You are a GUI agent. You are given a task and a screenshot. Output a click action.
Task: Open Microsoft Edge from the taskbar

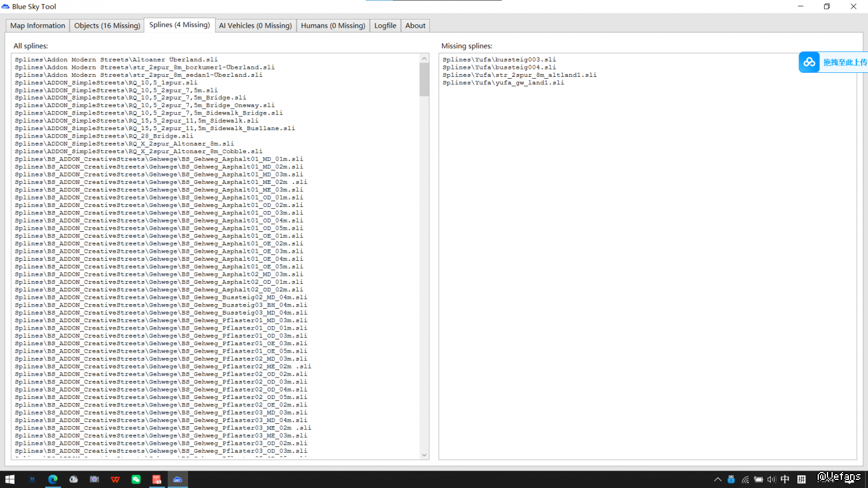point(53,479)
